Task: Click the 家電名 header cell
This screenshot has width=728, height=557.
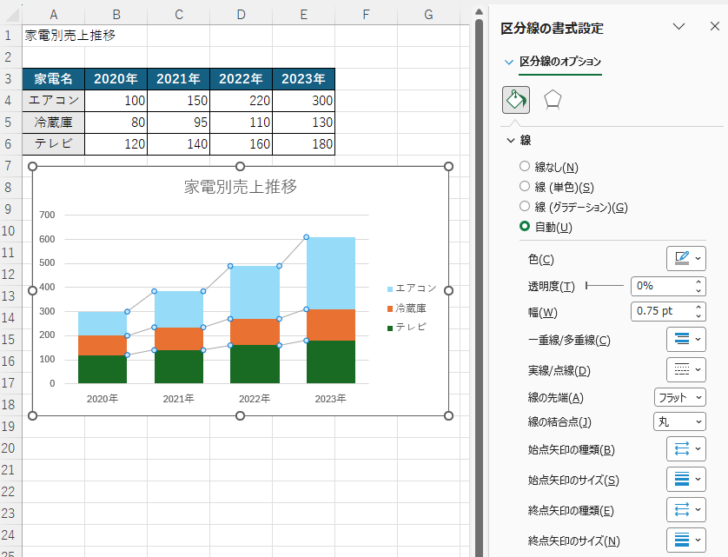Action: pos(53,79)
